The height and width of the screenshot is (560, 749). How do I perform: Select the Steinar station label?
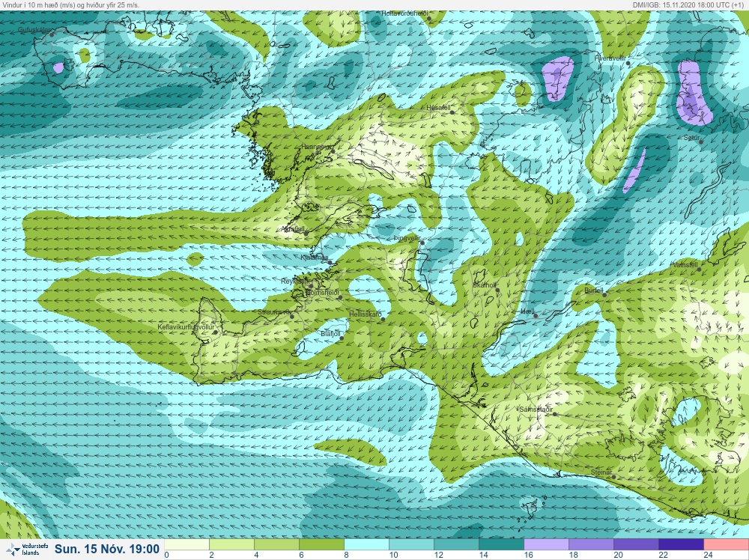(x=601, y=472)
